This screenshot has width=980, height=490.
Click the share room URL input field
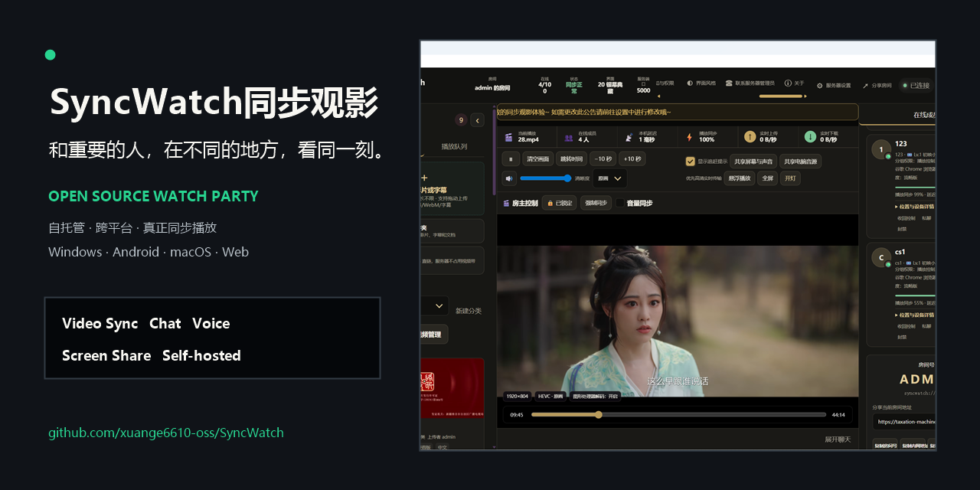point(904,421)
